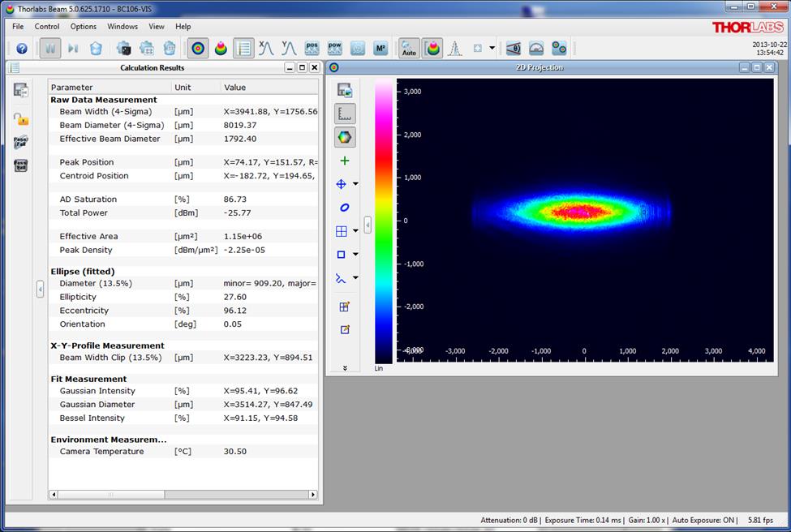Toggle axis scale display in 2D Projection
Image resolution: width=791 pixels, height=532 pixels.
pos(344,114)
